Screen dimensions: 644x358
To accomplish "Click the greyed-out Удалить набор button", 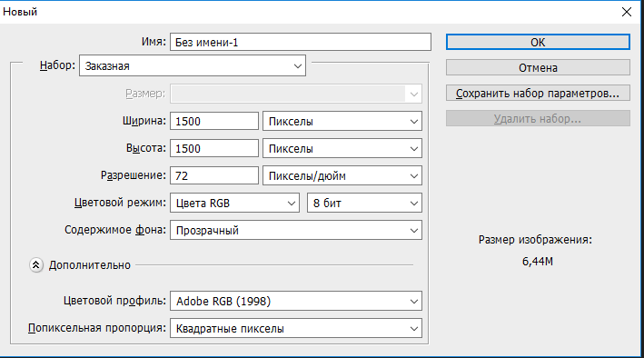I will click(x=538, y=118).
